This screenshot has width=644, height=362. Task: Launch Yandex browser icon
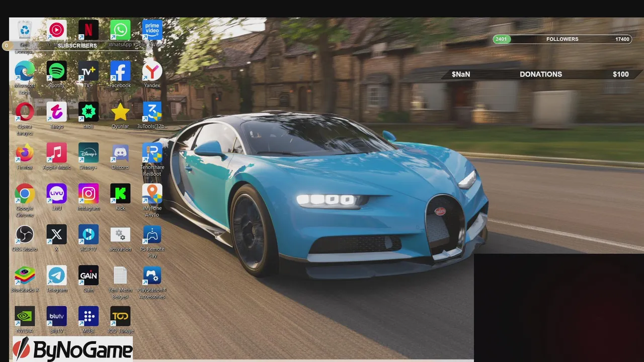click(152, 71)
